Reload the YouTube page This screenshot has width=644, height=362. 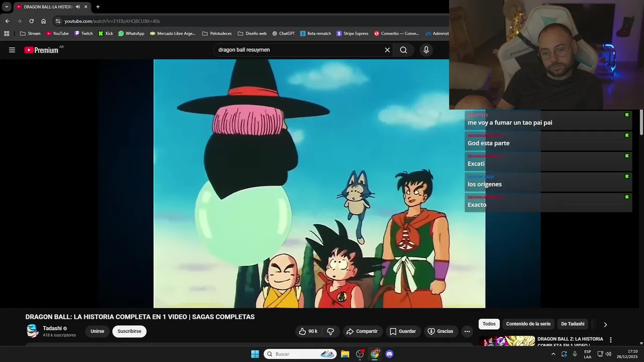(31, 21)
